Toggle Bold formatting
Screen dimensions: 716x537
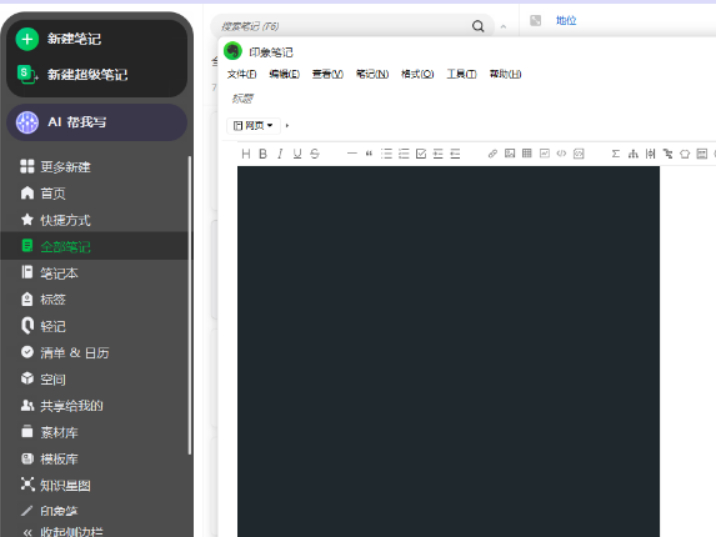pyautogui.click(x=263, y=154)
